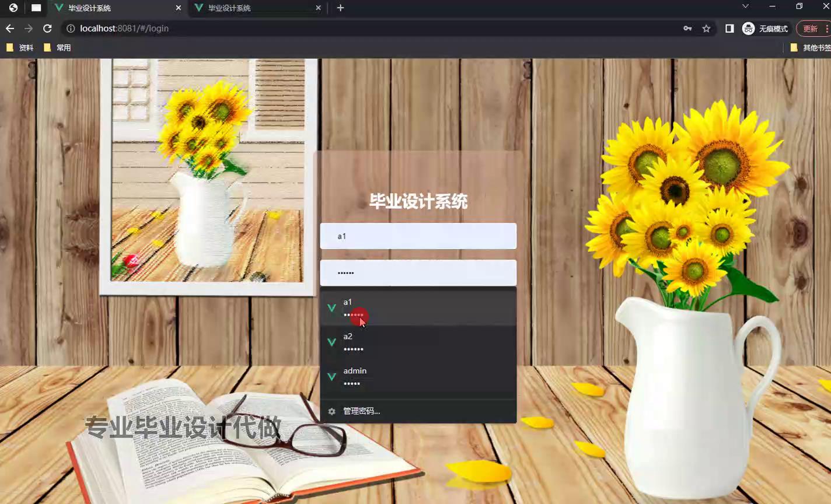The image size is (831, 504).
Task: Open the 资料 bookmarks folder
Action: click(x=20, y=48)
